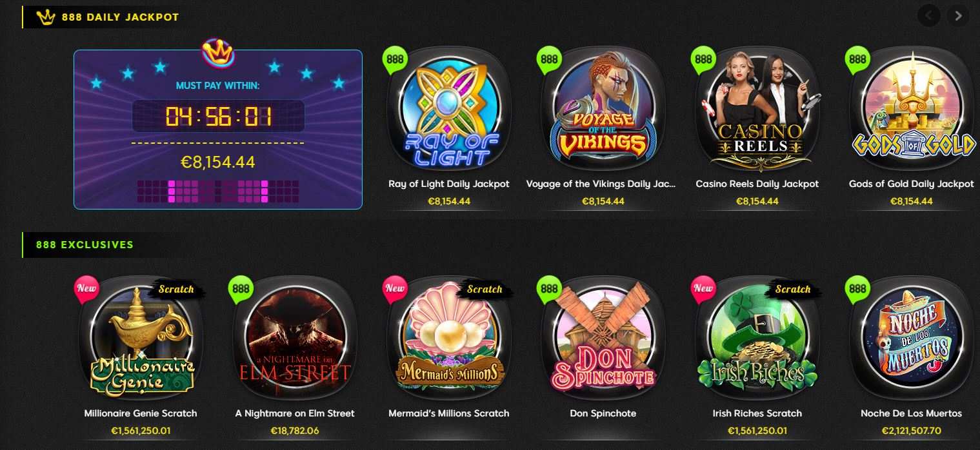Click the jackpot countdown timer display
980x450 pixels.
(218, 116)
